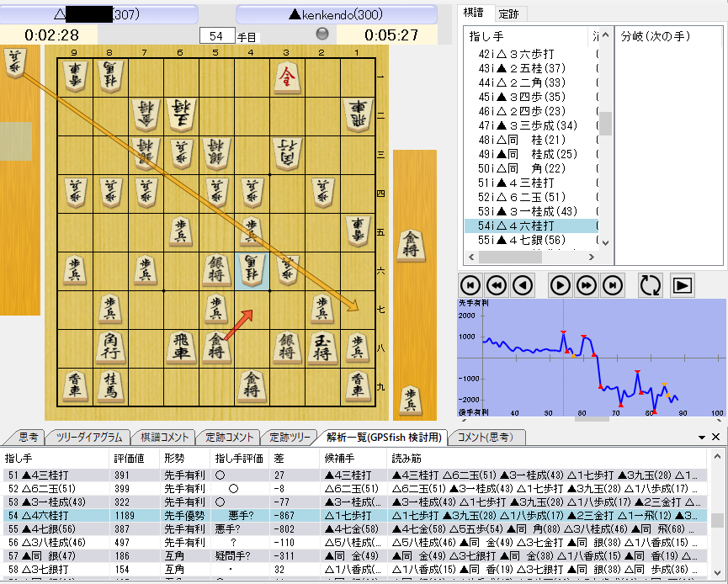728x584 pixels.
Task: Switch to the 解析一覧(GPSfish 検討用) tab
Action: [x=384, y=438]
